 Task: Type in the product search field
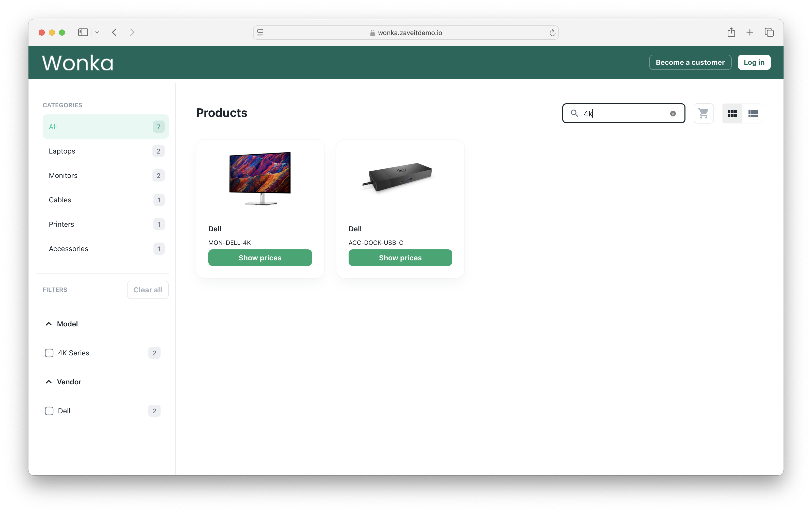[x=623, y=113]
